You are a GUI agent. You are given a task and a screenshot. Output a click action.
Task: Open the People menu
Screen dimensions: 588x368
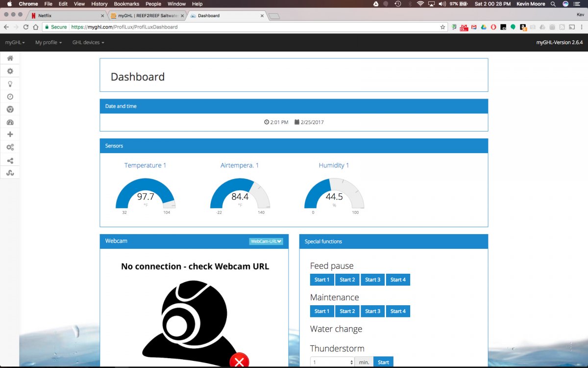coord(153,4)
